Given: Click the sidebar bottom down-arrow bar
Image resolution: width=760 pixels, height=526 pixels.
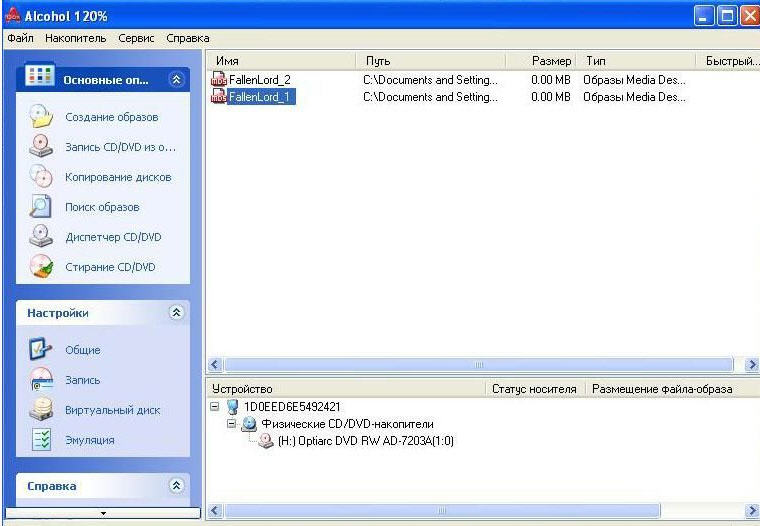Looking at the screenshot, I should pos(103,513).
